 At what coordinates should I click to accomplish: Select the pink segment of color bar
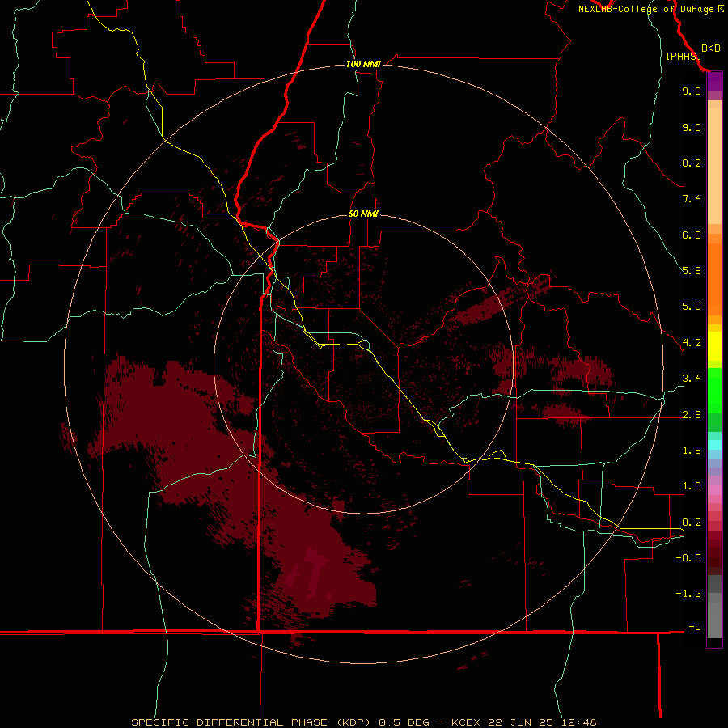(714, 490)
